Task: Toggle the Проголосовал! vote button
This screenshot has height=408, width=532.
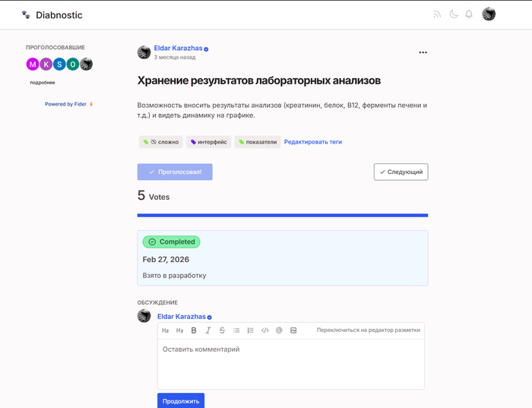Action: pos(175,172)
